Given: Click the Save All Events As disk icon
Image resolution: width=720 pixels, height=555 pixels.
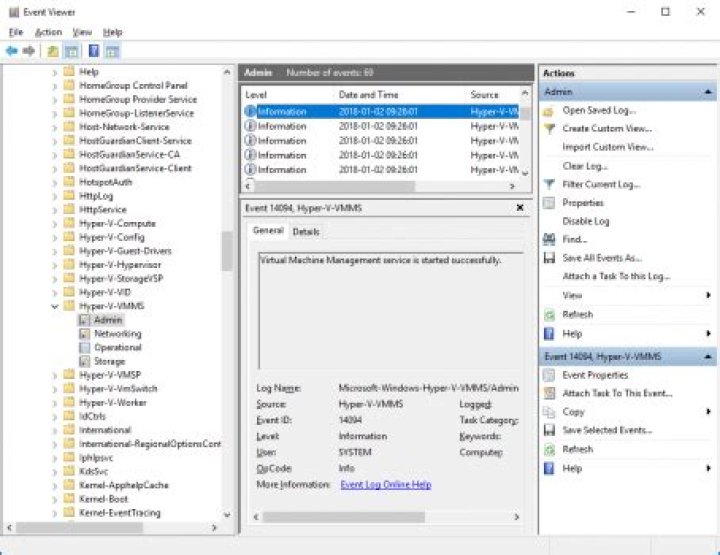Looking at the screenshot, I should 549,258.
